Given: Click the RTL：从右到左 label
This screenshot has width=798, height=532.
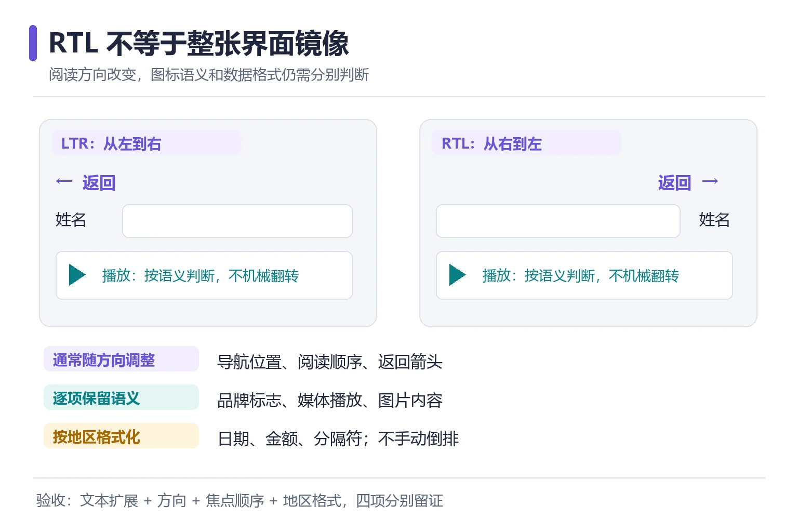Looking at the screenshot, I should [x=491, y=143].
